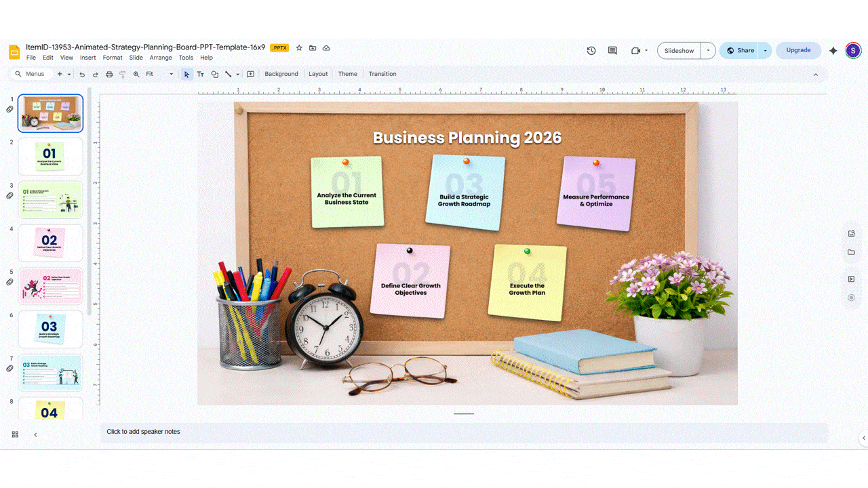Click the Transition tab in the toolbar
Image resolution: width=868 pixels, height=488 pixels.
tap(382, 74)
